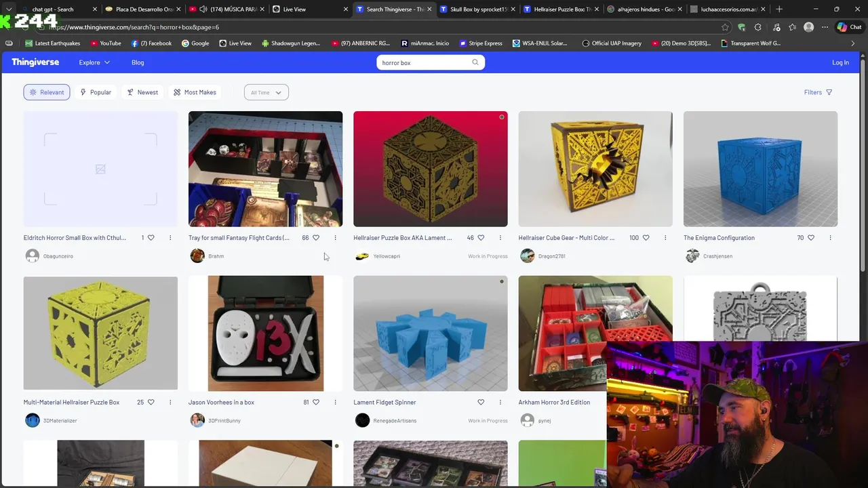Open the Stripe Express bookmark

[x=481, y=43]
